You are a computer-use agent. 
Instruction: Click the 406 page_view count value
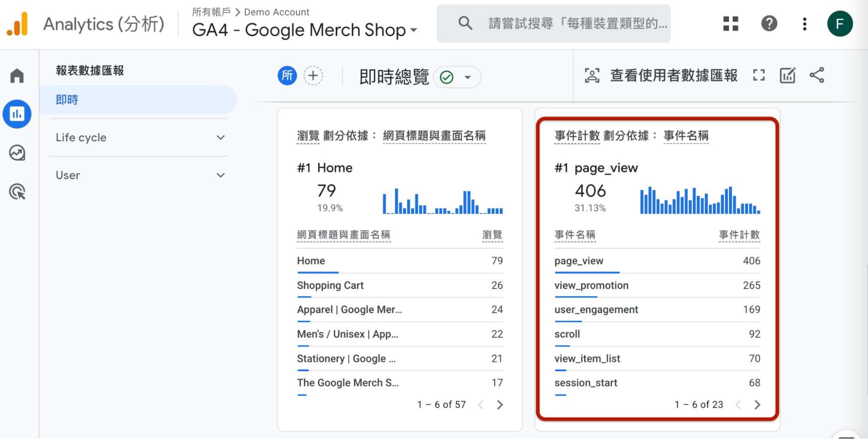[590, 191]
